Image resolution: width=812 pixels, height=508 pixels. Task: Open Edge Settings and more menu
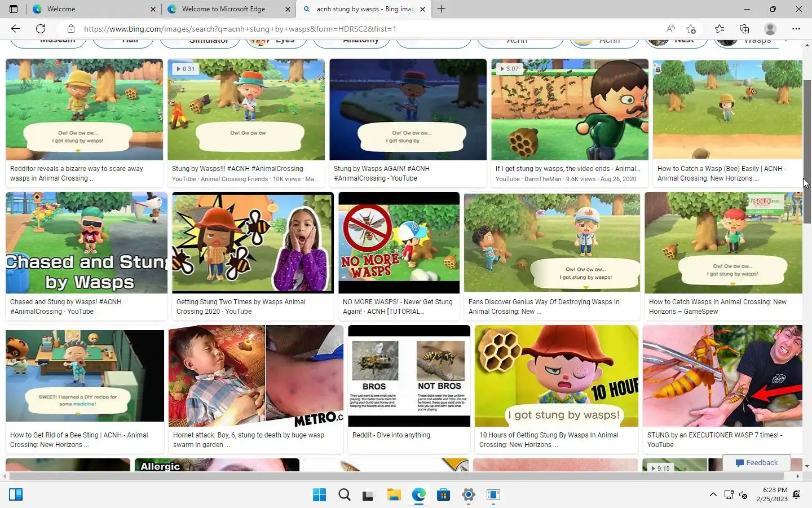(796, 29)
